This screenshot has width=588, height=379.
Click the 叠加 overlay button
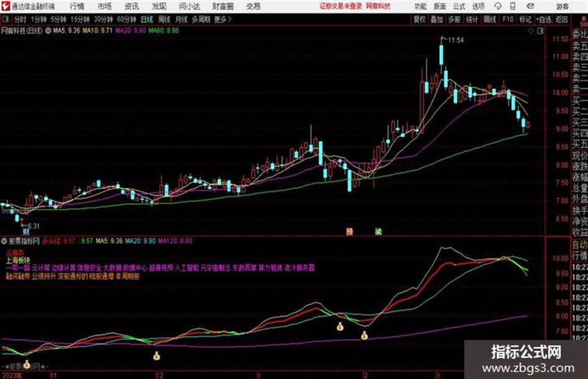(437, 19)
